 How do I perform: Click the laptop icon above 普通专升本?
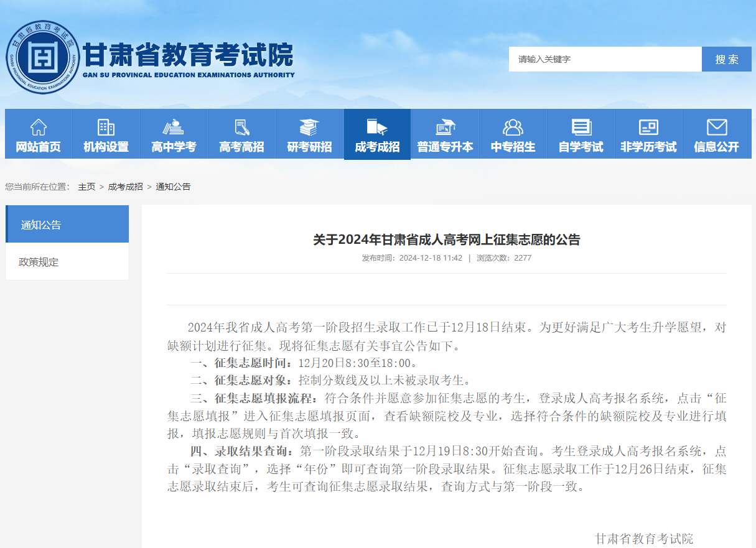click(x=445, y=128)
